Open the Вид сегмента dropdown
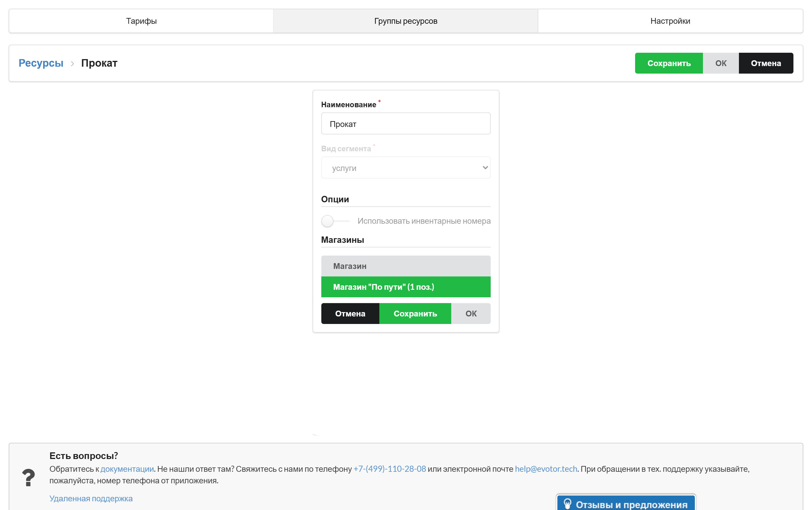812x510 pixels. [x=406, y=167]
